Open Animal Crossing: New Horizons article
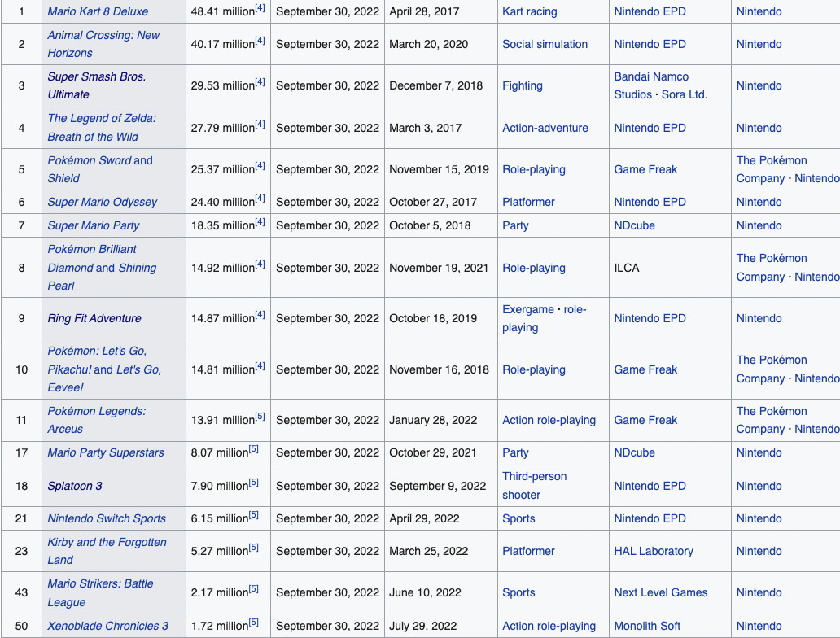This screenshot has width=840, height=638. 103,44
